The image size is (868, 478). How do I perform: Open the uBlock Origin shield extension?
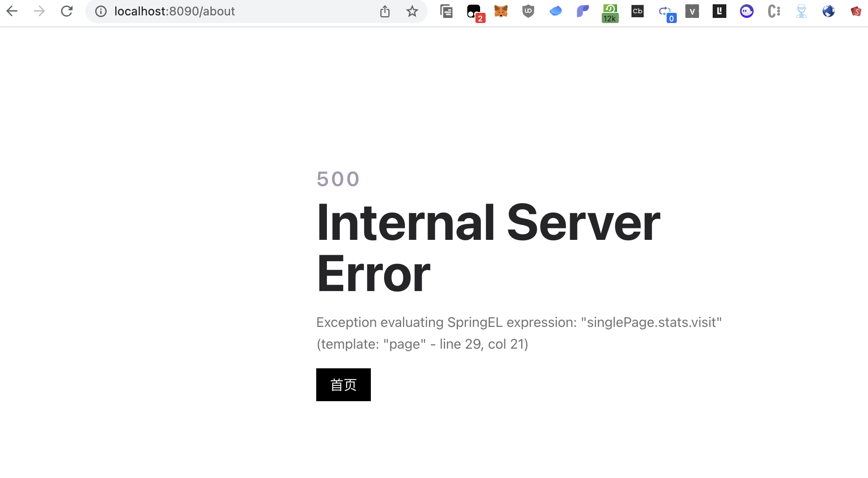click(528, 11)
